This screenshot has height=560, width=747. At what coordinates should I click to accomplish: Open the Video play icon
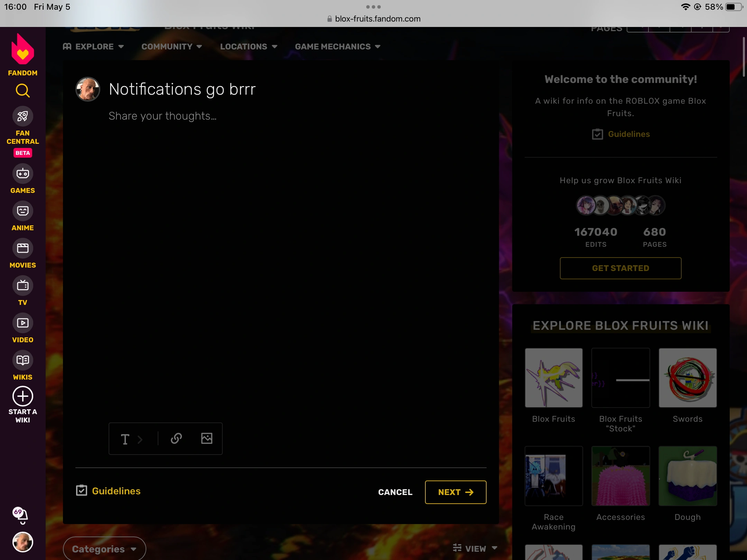tap(22, 323)
